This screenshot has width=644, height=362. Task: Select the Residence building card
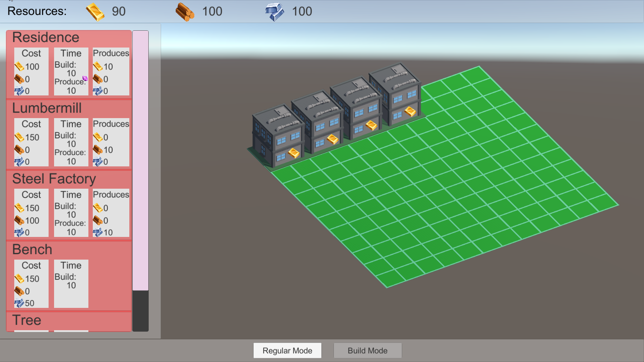coord(69,64)
